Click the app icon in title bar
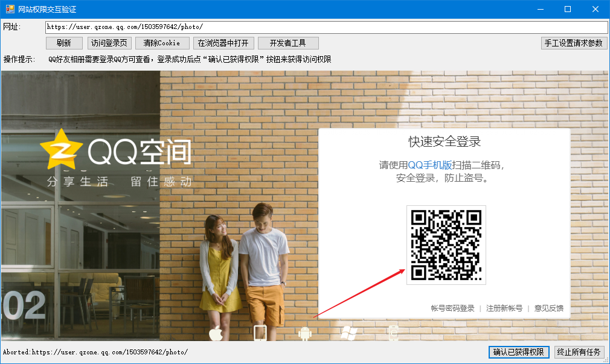The width and height of the screenshot is (610, 364). coord(10,9)
